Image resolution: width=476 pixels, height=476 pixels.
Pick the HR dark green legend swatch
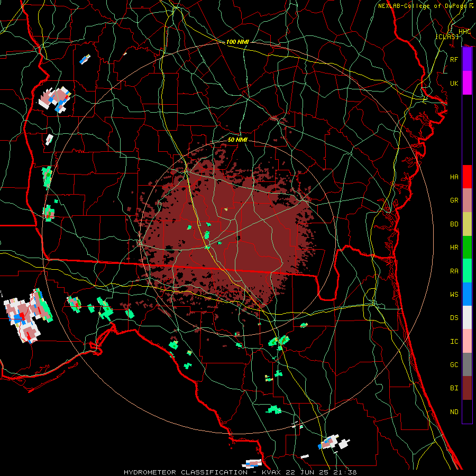[x=467, y=248]
